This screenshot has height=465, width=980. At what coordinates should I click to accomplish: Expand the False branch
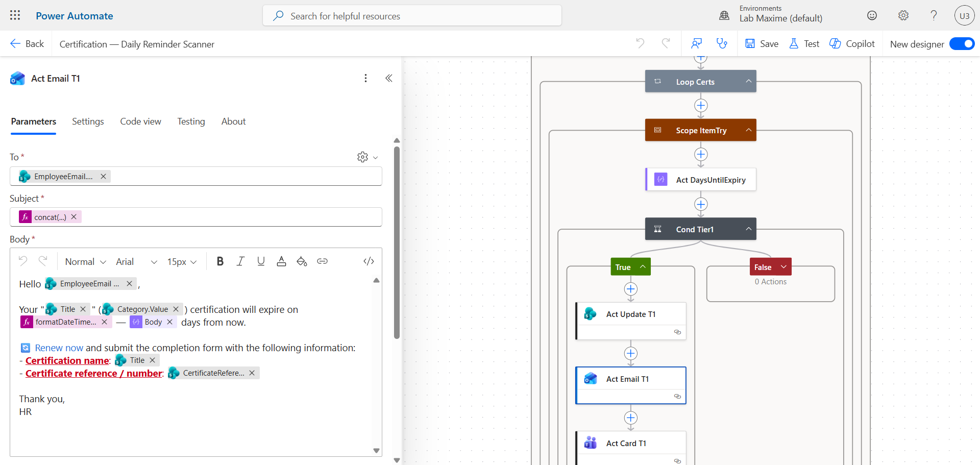pos(783,266)
